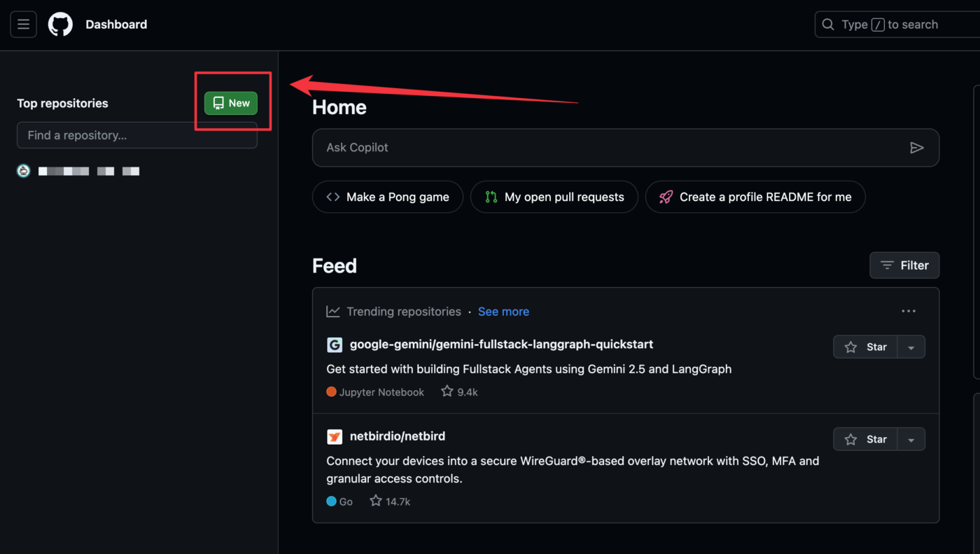
Task: Star the gemini-fullstack-langgraph-quickstart repository
Action: coord(865,347)
